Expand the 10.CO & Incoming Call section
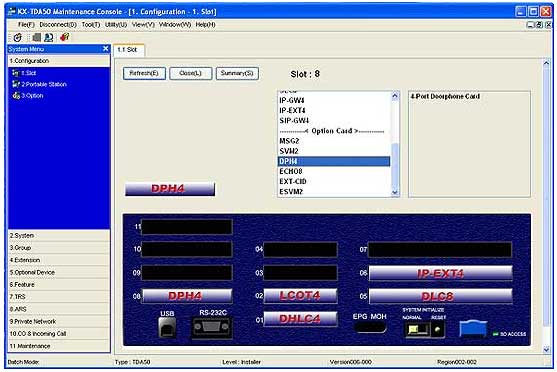This screenshot has width=557, height=372. (59, 334)
